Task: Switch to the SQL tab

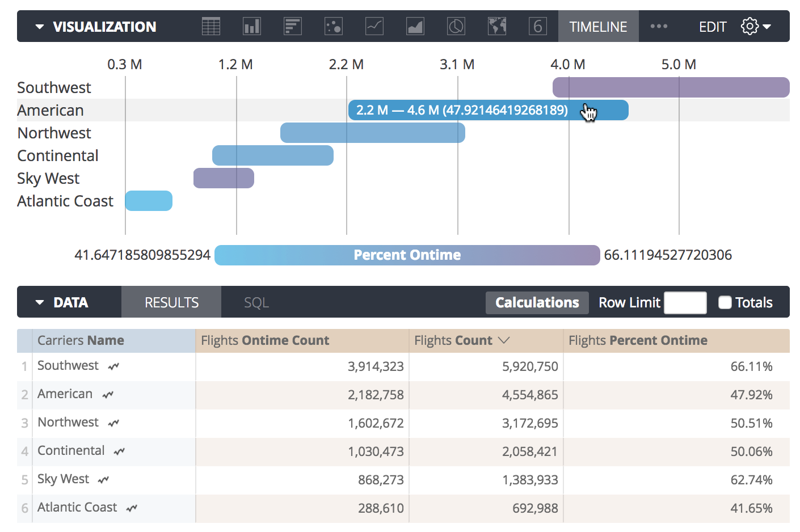Action: pos(256,302)
